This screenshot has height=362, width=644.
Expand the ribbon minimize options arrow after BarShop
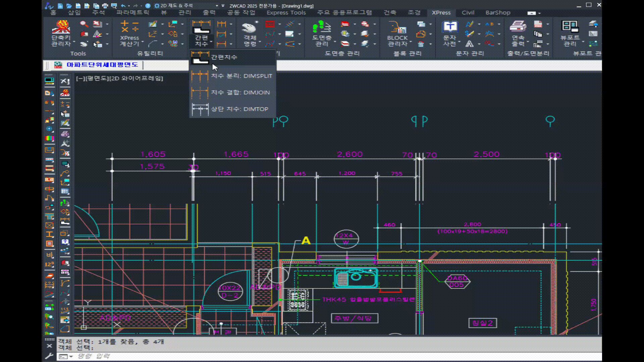click(539, 13)
